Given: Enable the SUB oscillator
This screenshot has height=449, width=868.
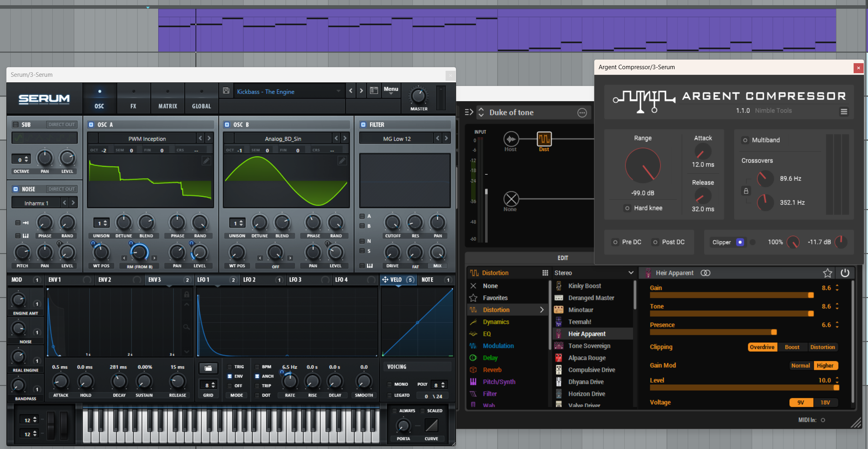Looking at the screenshot, I should click(x=16, y=125).
